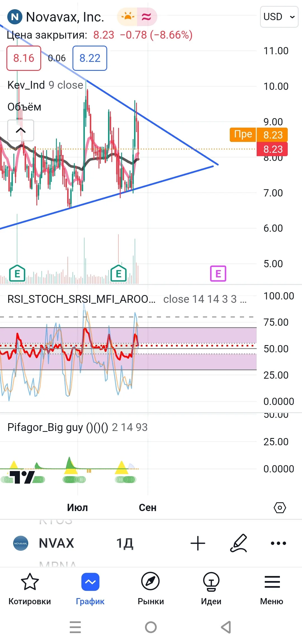This screenshot has width=302, height=644.
Task: Tap the TradingView logo on the chart
Action: coord(22,477)
